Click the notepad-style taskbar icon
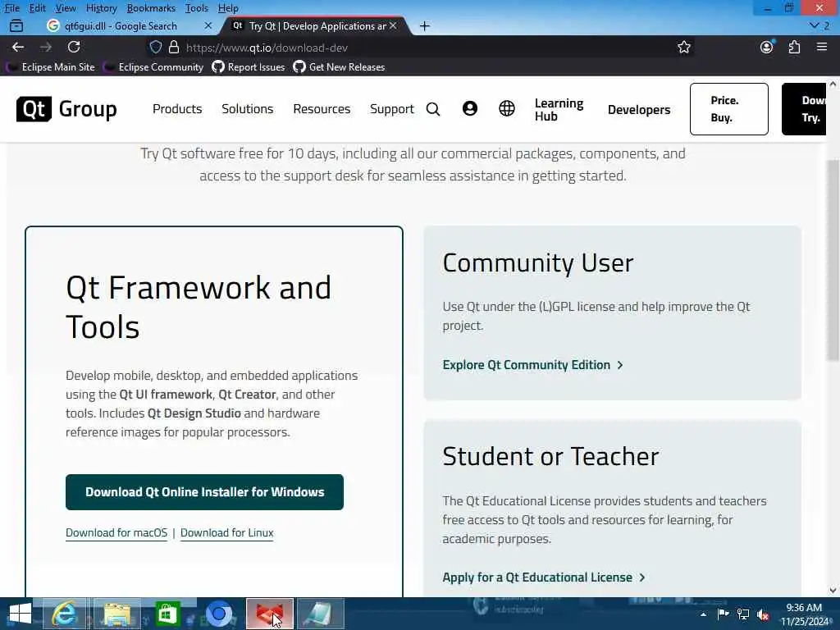The height and width of the screenshot is (630, 840). 321,614
